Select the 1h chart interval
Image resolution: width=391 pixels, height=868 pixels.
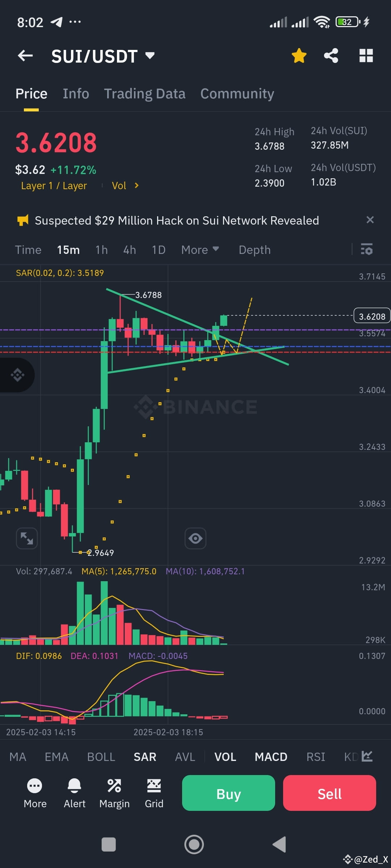click(101, 250)
